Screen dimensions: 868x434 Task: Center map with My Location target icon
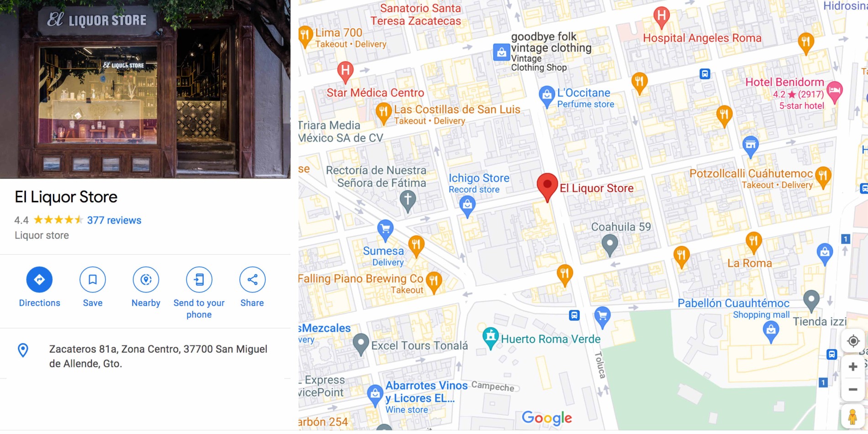(853, 341)
